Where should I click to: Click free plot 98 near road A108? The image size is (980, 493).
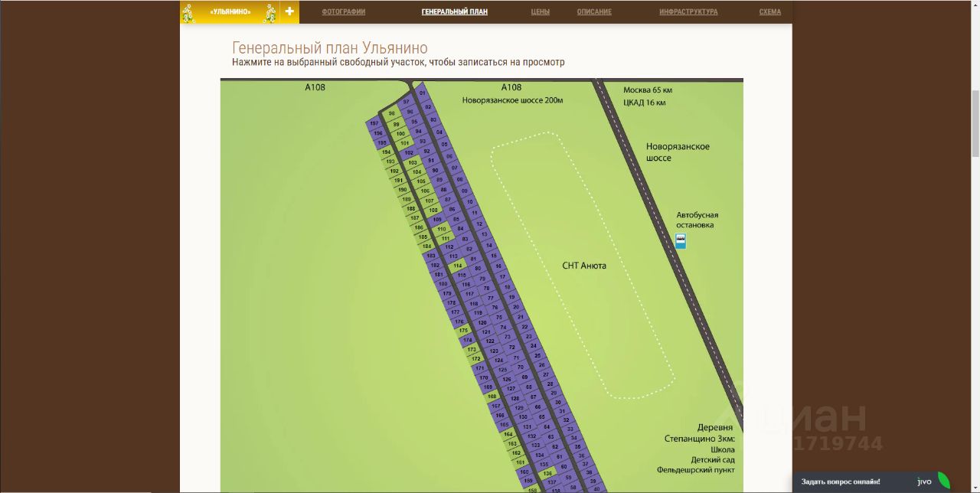click(392, 113)
